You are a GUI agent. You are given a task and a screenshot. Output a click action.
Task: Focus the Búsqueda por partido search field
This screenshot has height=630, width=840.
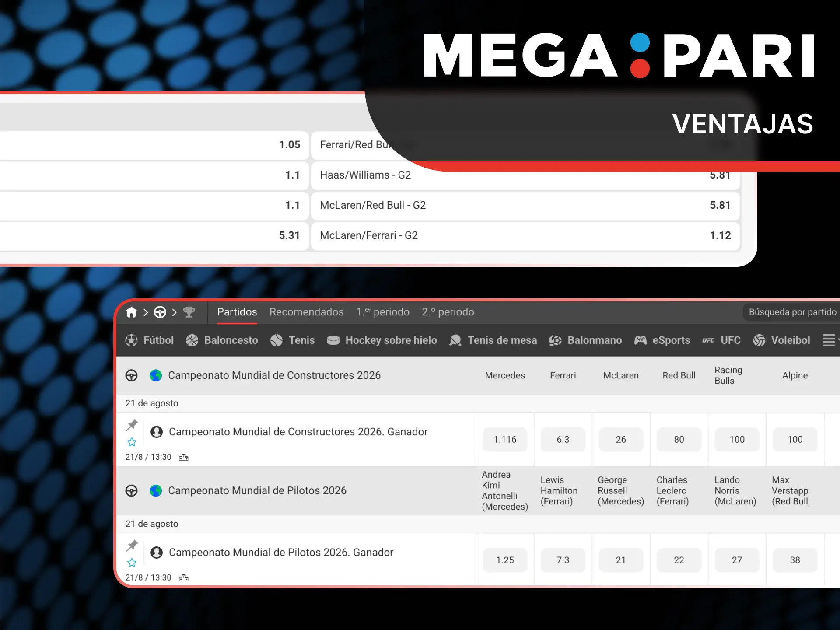791,312
